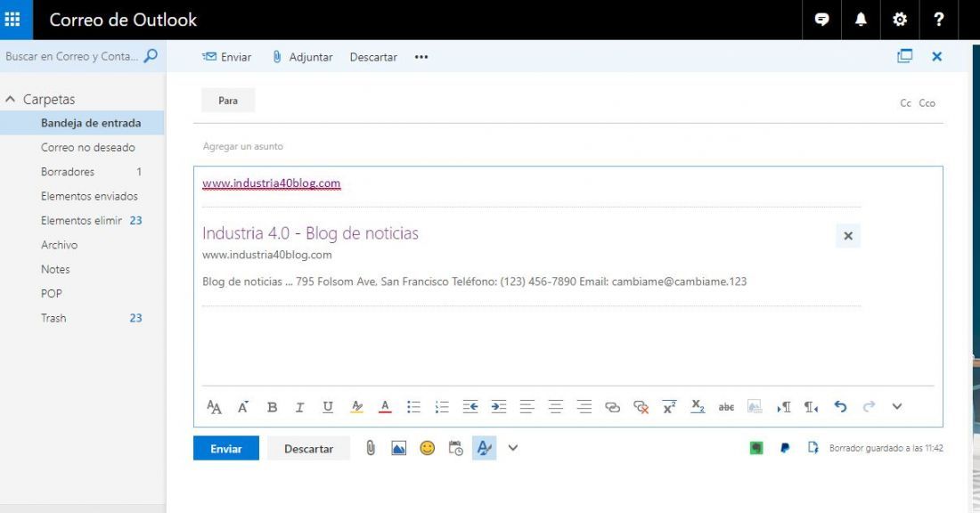
Task: Align text right
Action: tap(584, 407)
